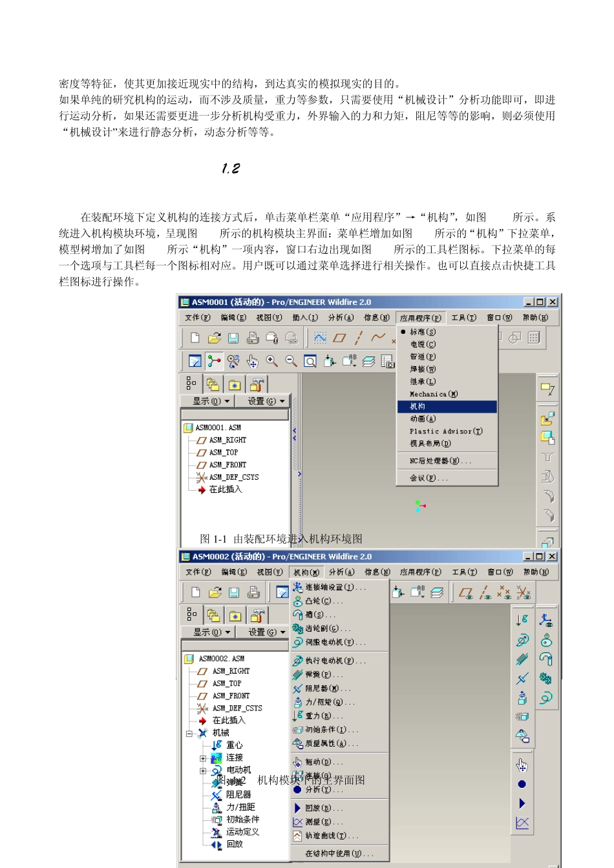Click Print icon in ASM0001 window
The width and height of the screenshot is (614, 868).
[x=253, y=338]
